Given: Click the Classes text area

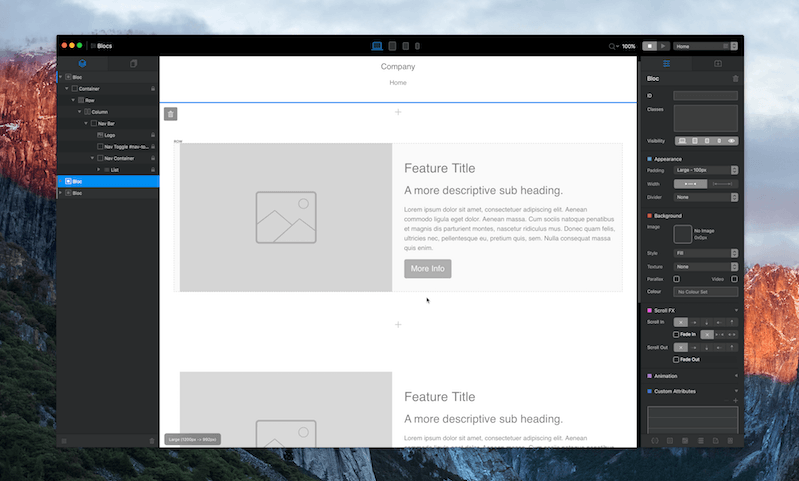Looking at the screenshot, I should coord(706,118).
